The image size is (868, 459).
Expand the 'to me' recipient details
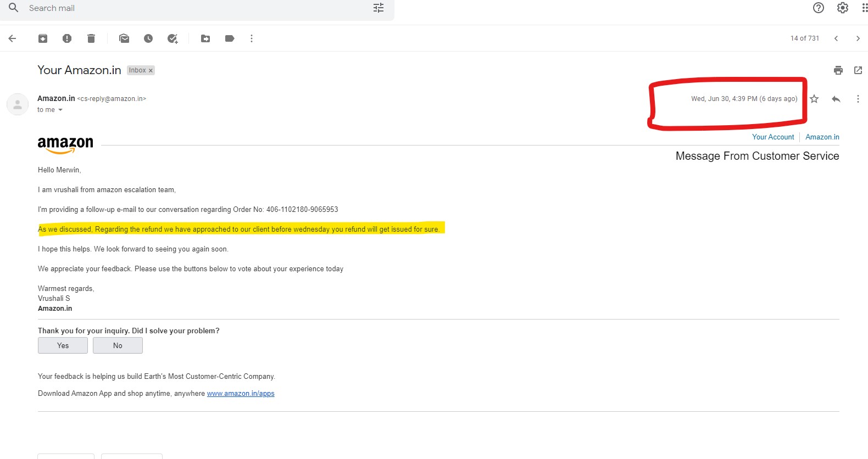[x=60, y=110]
